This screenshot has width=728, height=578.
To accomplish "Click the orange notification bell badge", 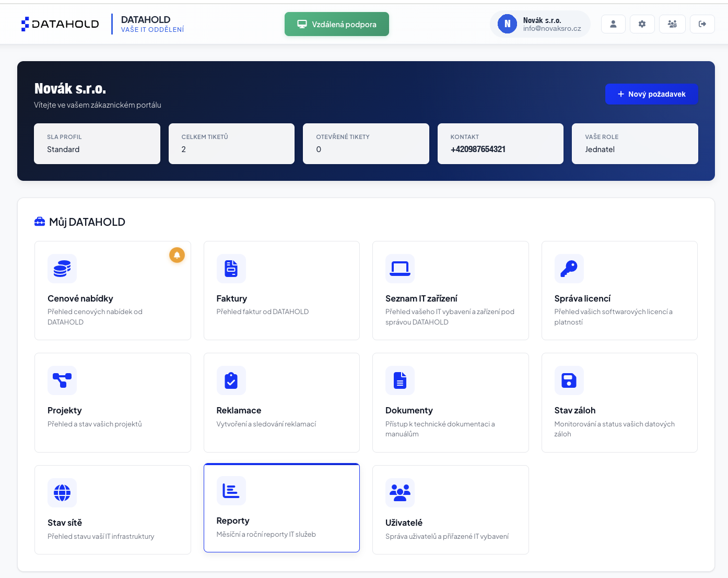I will point(177,255).
